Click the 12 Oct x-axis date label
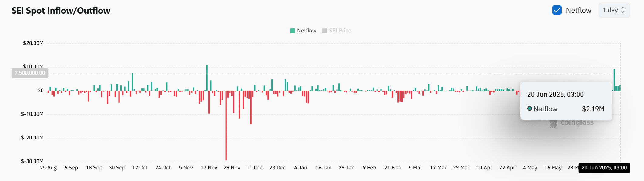The height and width of the screenshot is (181, 644). click(x=140, y=168)
